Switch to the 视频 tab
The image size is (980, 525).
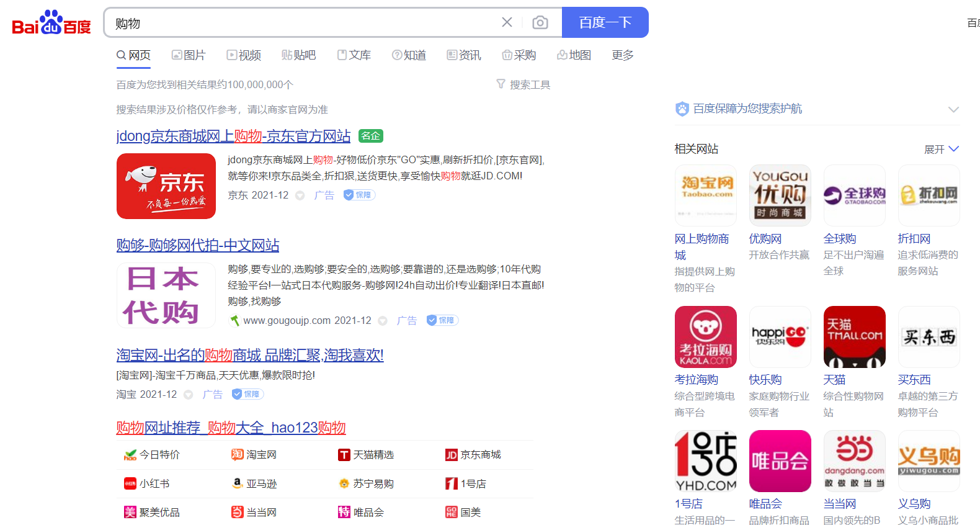point(244,55)
